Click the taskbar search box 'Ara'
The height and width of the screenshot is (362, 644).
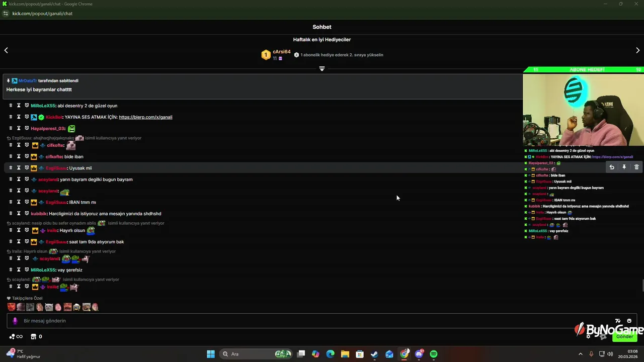pos(257,354)
